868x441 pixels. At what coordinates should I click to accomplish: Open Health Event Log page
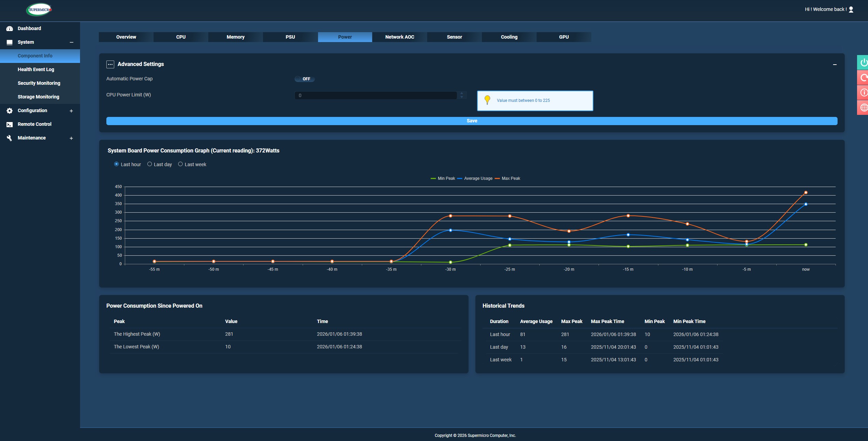(x=36, y=69)
